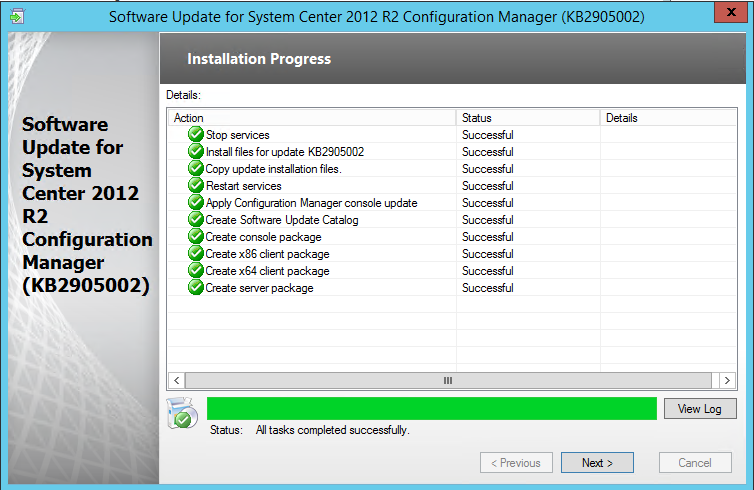Screen dimensions: 754x490
Task: Click the Next button
Action: pos(597,463)
